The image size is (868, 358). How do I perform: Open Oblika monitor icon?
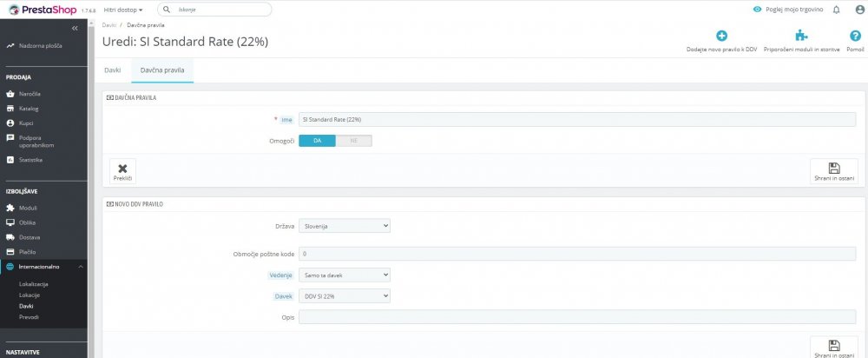10,222
